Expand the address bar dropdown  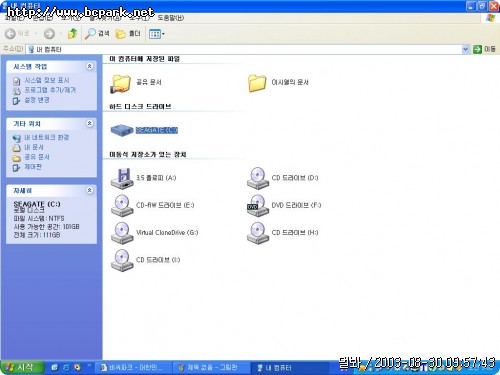(x=465, y=49)
